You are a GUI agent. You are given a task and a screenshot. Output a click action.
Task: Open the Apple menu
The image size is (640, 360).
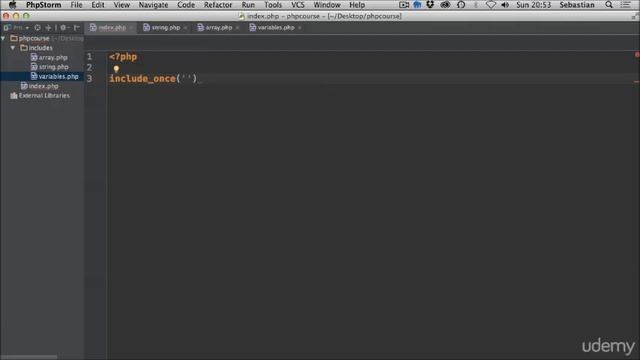[12, 5]
